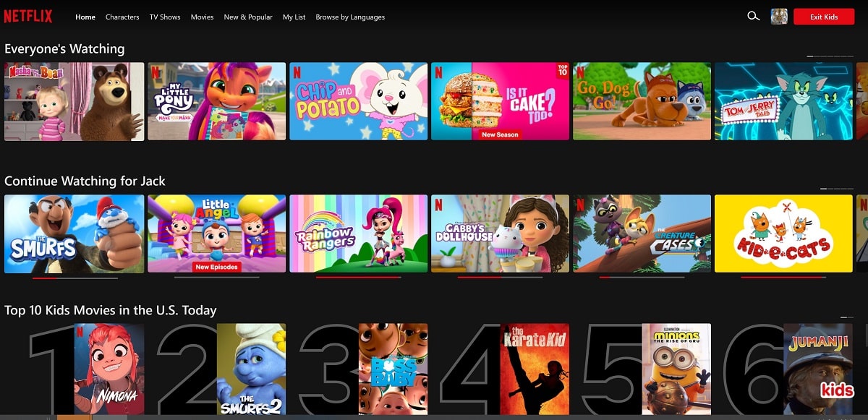Click the New Episodes badge
The image size is (868, 420).
[x=216, y=267]
